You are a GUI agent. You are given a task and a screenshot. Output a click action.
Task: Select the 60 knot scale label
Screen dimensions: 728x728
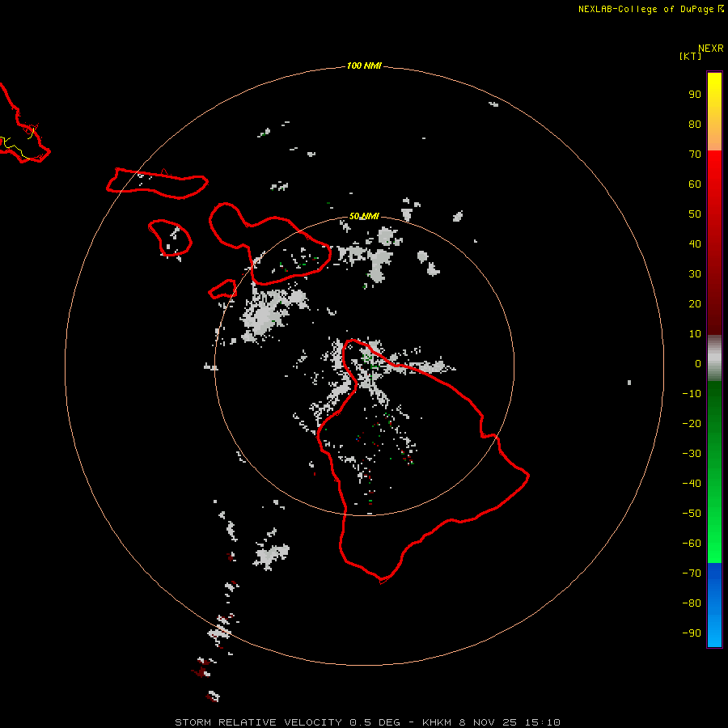(695, 184)
